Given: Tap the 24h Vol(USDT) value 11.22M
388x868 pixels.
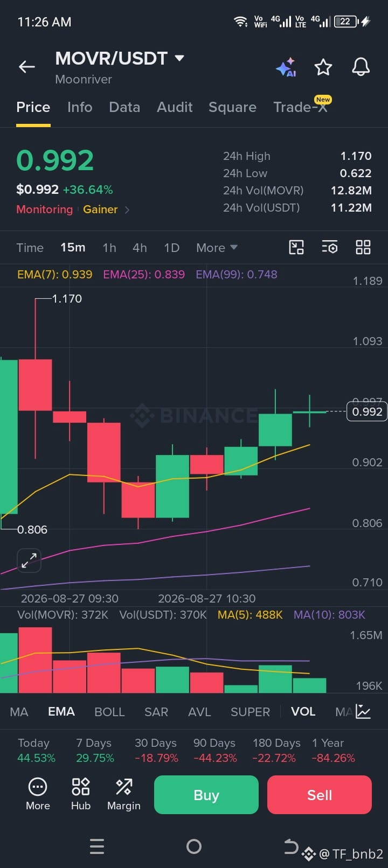Looking at the screenshot, I should 351,208.
